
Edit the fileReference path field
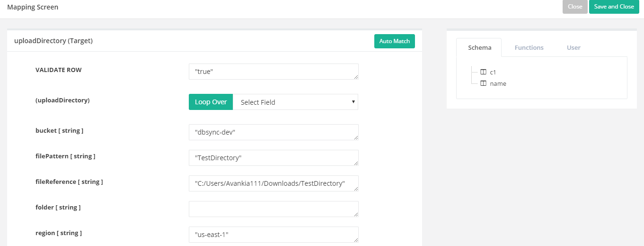pos(273,183)
